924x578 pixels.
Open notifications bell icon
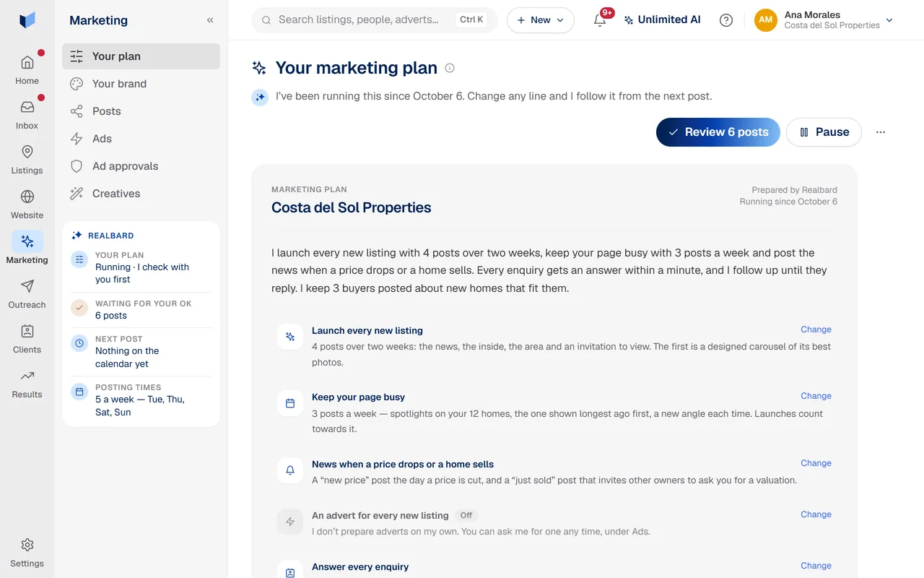click(600, 20)
